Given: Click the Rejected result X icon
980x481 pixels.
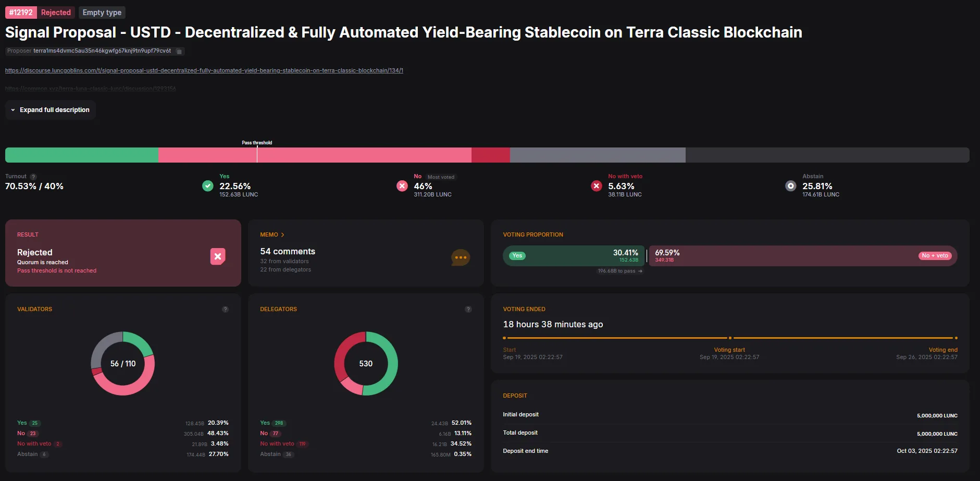Looking at the screenshot, I should (218, 256).
